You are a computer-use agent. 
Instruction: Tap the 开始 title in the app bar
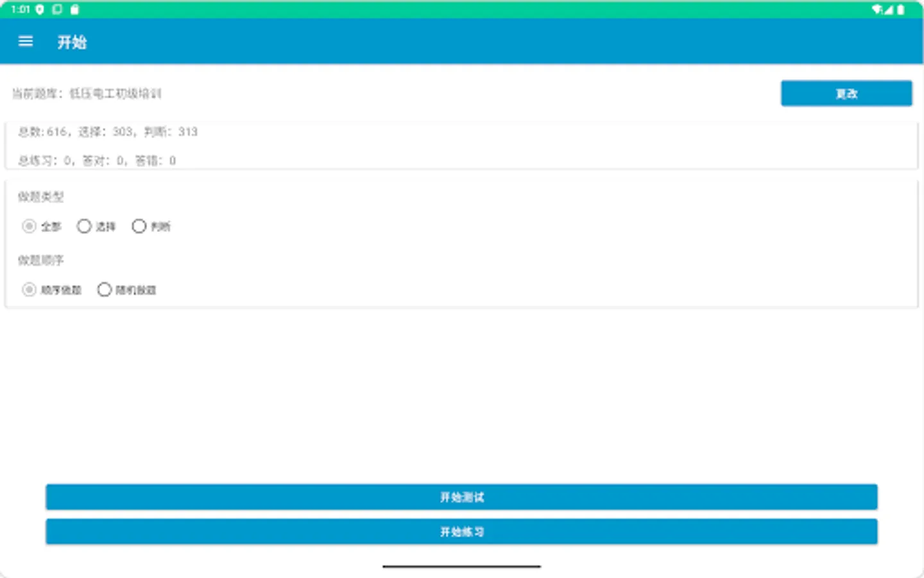tap(71, 42)
